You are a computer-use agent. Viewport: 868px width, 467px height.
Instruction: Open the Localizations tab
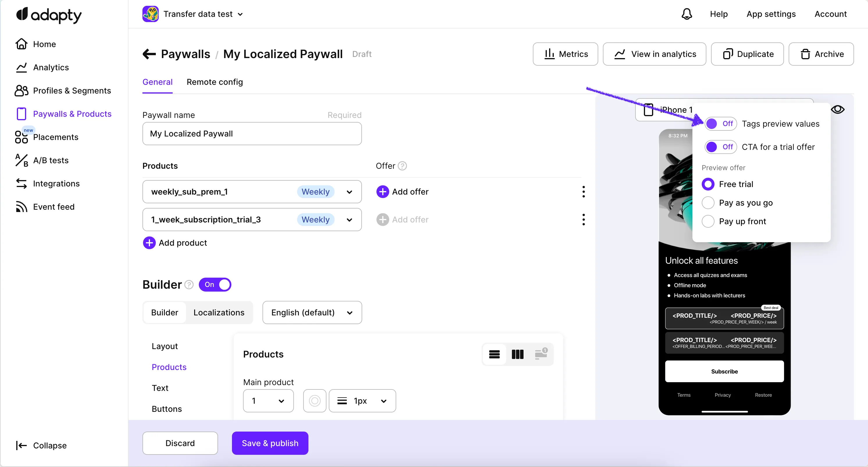(219, 312)
